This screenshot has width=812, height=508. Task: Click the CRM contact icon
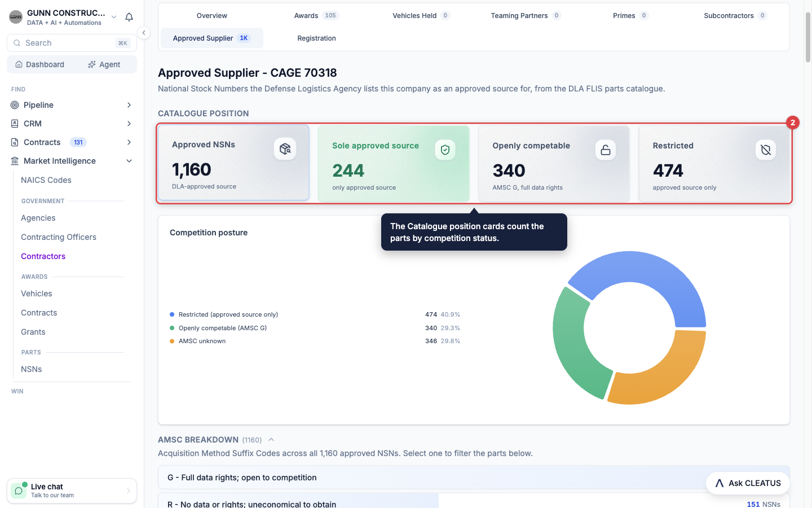click(15, 124)
